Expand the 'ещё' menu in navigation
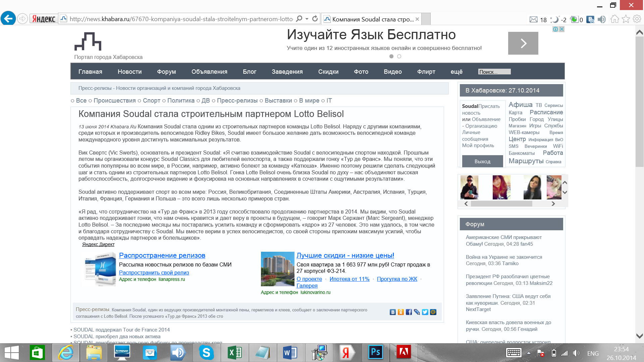The height and width of the screenshot is (362, 644). [x=457, y=72]
